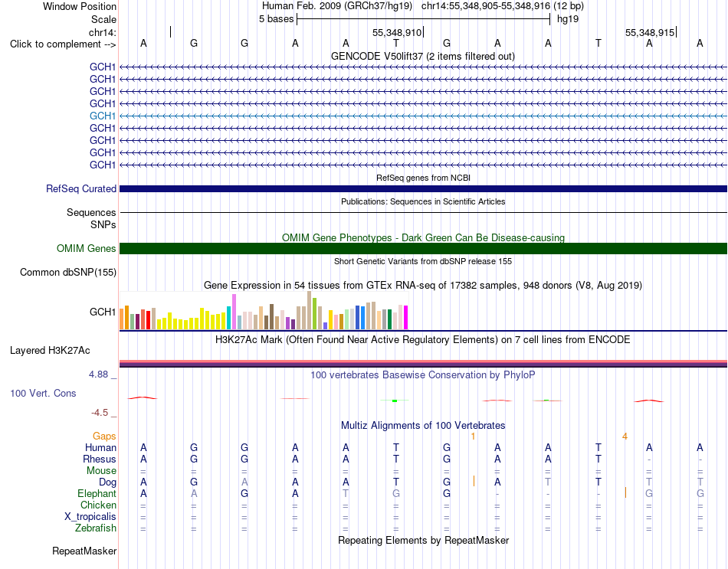This screenshot has height=569, width=728.
Task: Click the OMIM Genes label
Action: pyautogui.click(x=86, y=248)
